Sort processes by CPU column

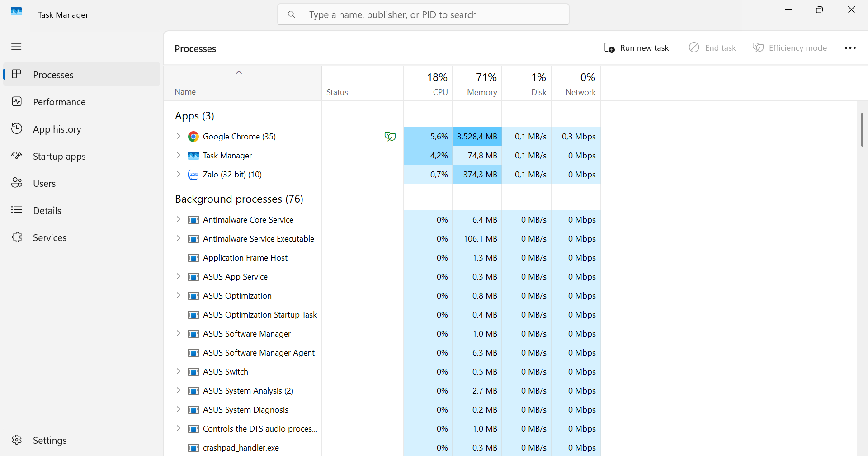[428, 83]
